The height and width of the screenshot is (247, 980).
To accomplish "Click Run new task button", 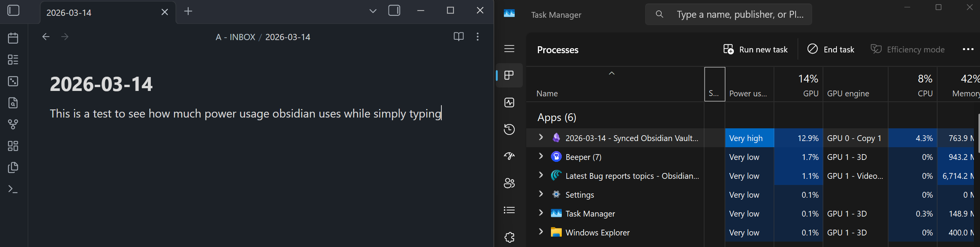I will coord(755,49).
